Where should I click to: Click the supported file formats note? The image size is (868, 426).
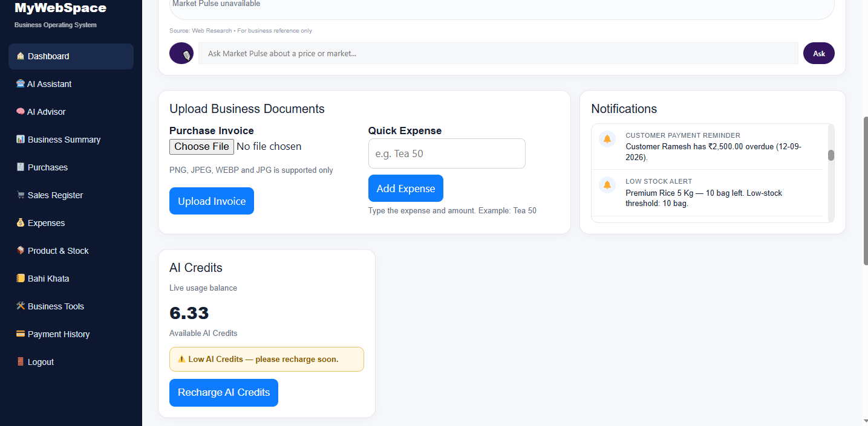point(251,170)
